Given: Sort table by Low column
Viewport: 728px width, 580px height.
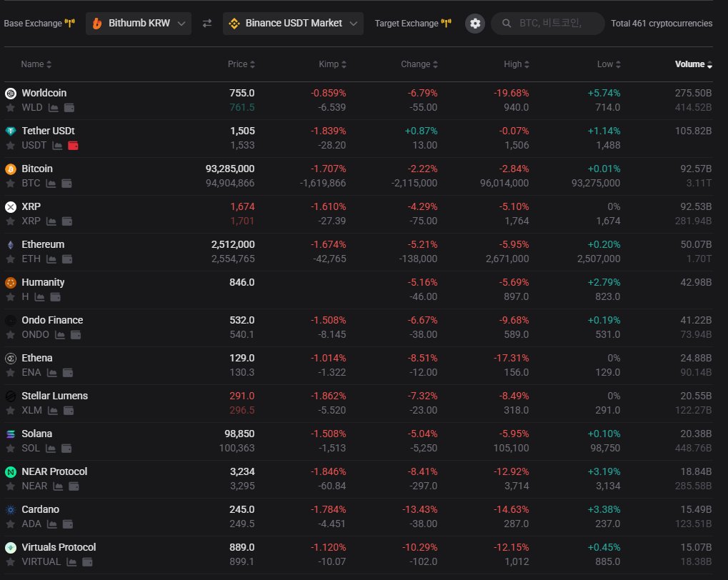Looking at the screenshot, I should [x=609, y=64].
